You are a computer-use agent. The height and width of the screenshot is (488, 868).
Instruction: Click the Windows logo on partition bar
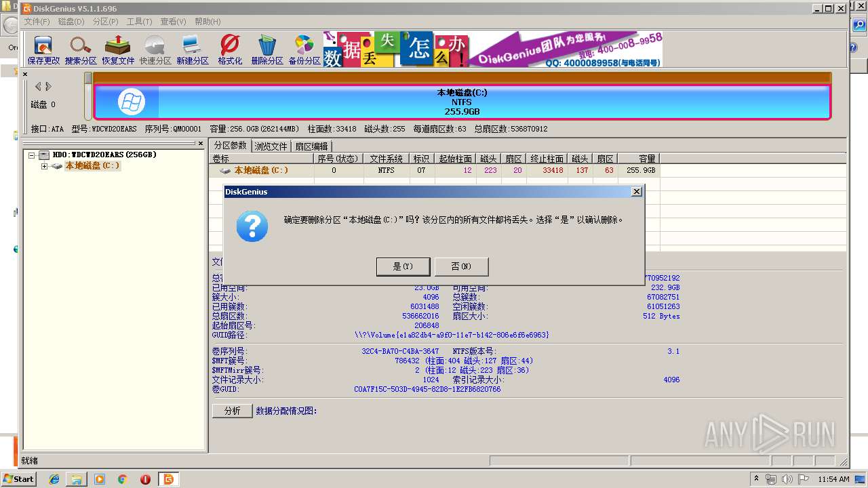[131, 102]
